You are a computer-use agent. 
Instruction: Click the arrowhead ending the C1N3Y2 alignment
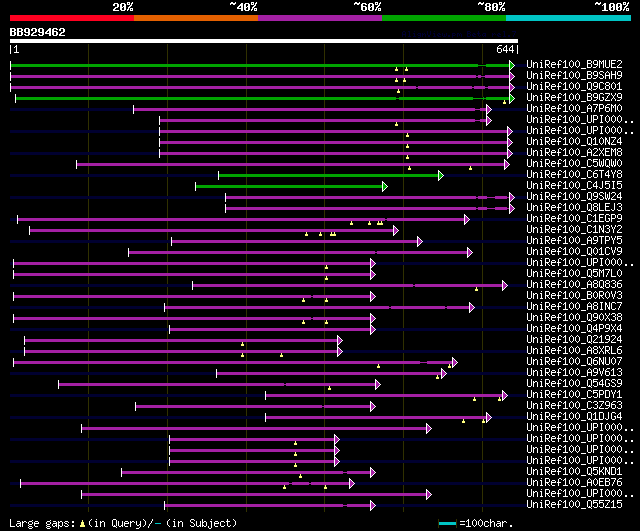coord(396,231)
